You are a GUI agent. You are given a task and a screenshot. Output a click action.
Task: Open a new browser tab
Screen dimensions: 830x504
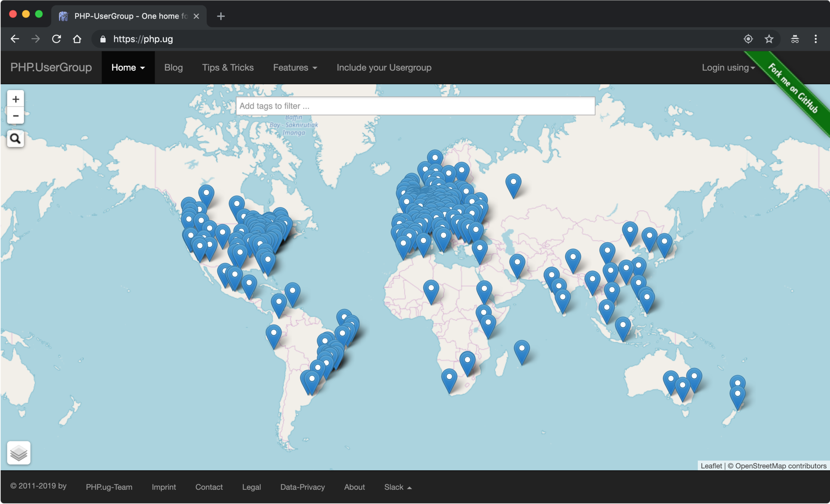point(221,16)
